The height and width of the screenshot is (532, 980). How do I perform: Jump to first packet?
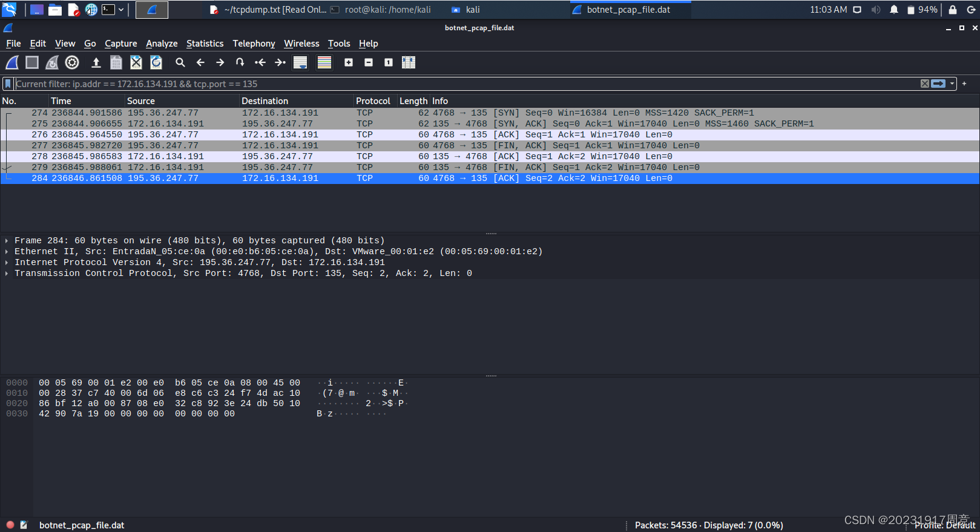(x=260, y=62)
